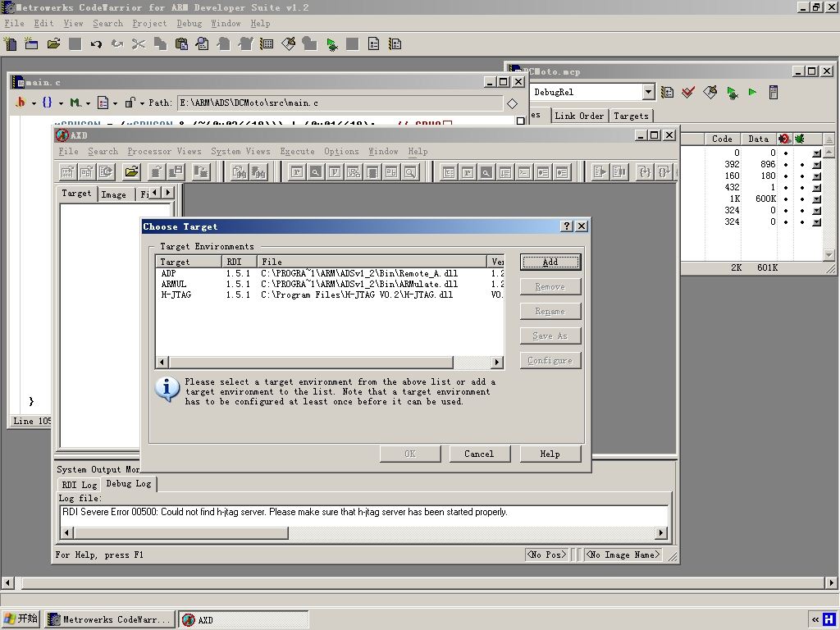
Task: Open the lock icon dropdown in main.c window
Action: point(135,103)
